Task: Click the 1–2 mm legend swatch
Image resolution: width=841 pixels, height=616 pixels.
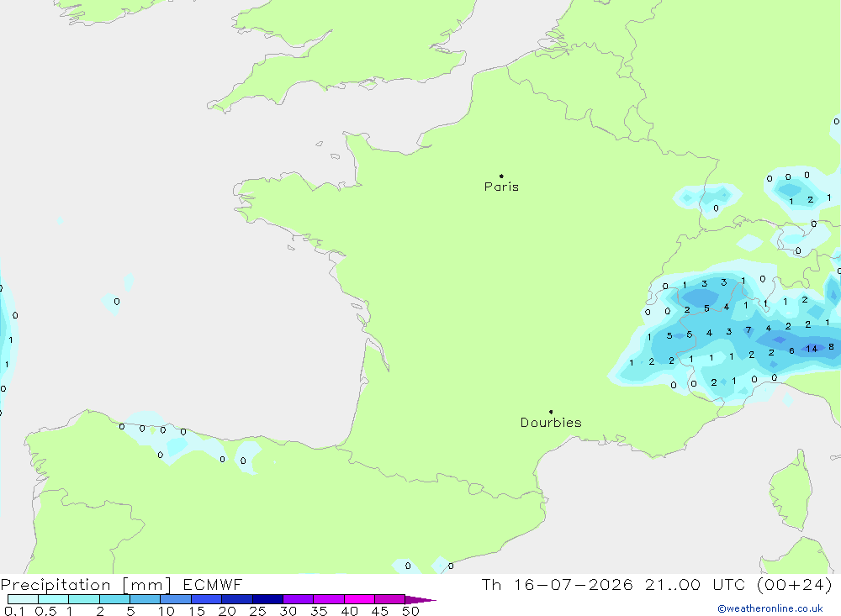Action: [x=84, y=599]
